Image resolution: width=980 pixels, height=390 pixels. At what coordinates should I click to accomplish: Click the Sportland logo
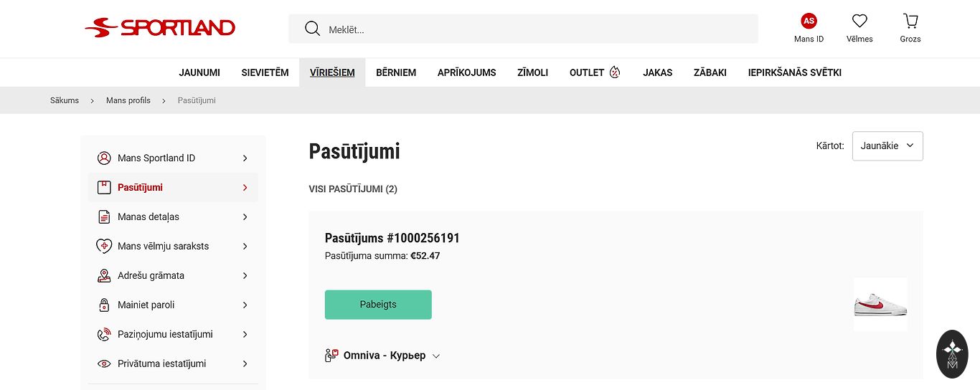160,28
